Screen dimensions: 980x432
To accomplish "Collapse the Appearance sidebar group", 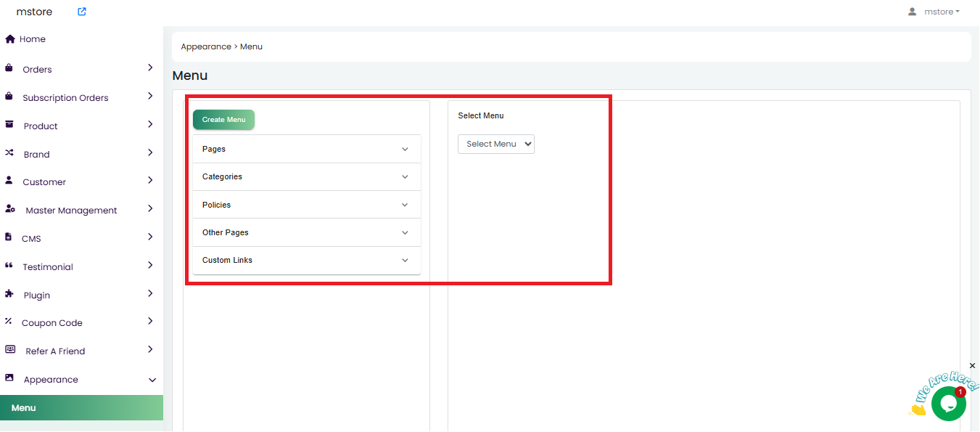I will point(152,380).
